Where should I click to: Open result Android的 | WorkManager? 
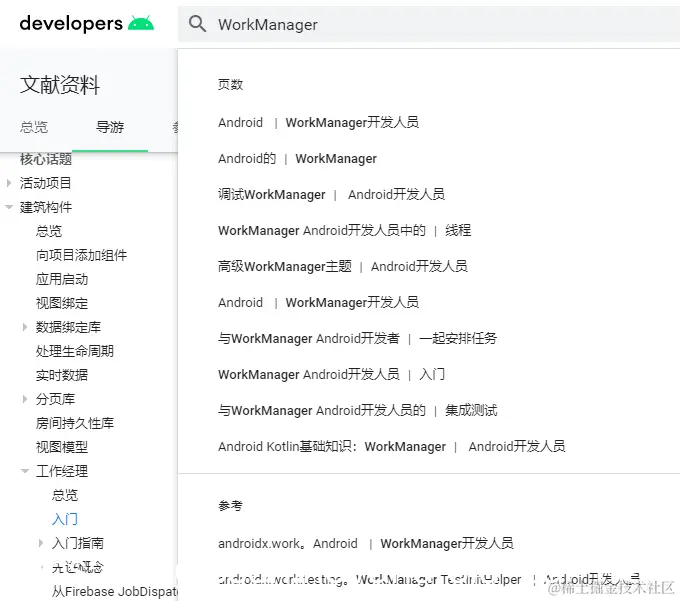point(298,159)
